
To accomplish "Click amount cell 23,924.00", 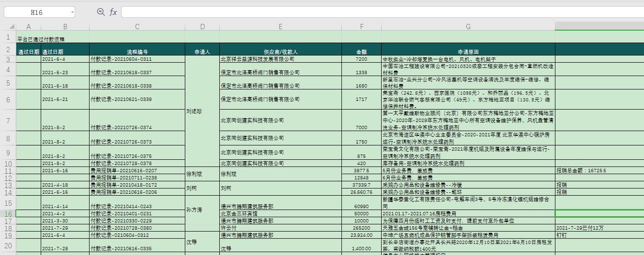I will [x=362, y=235].
